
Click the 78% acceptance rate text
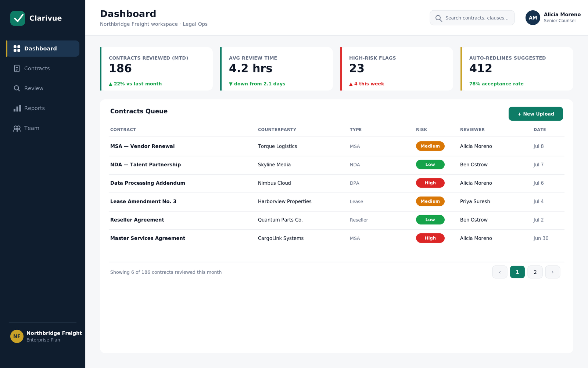pyautogui.click(x=496, y=84)
